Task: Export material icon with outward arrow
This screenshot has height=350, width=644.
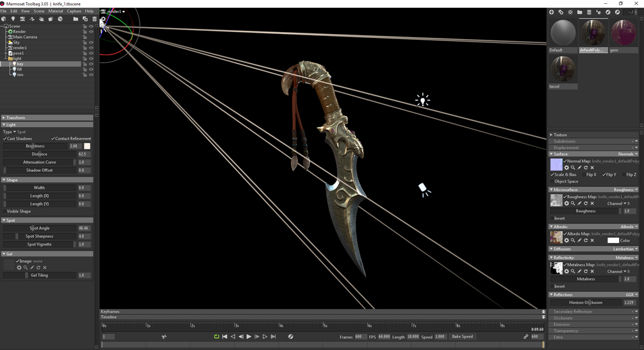Action: tap(617, 12)
